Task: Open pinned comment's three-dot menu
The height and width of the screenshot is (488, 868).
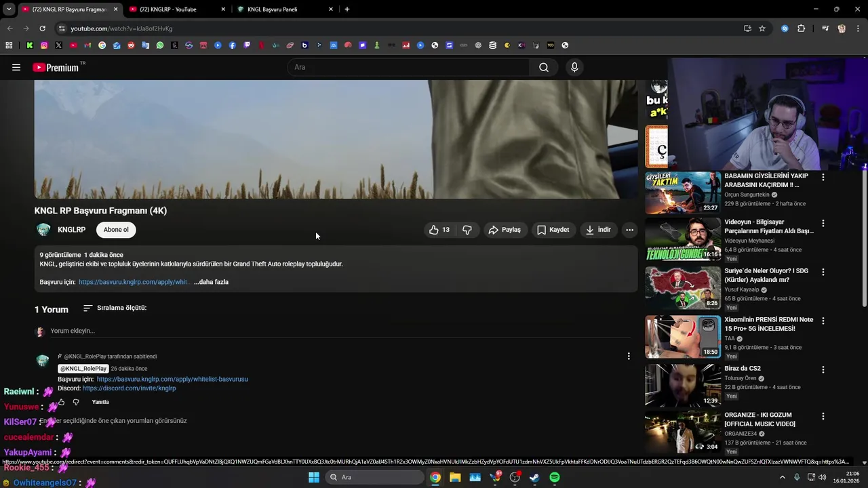Action: pyautogui.click(x=629, y=356)
